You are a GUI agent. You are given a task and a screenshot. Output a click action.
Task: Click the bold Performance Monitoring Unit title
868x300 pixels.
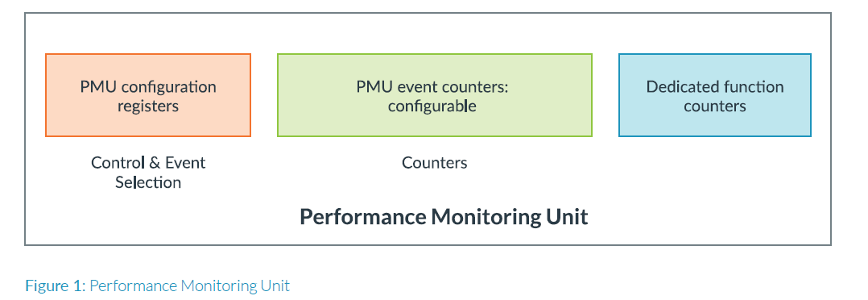click(444, 216)
